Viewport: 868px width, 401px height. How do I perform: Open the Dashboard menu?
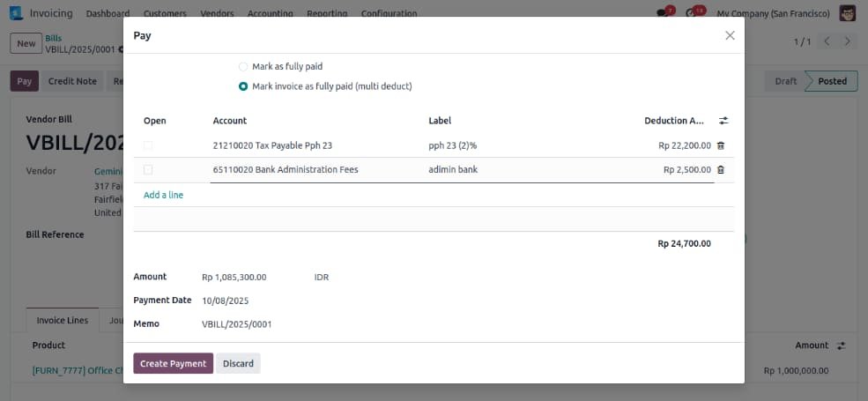(108, 13)
